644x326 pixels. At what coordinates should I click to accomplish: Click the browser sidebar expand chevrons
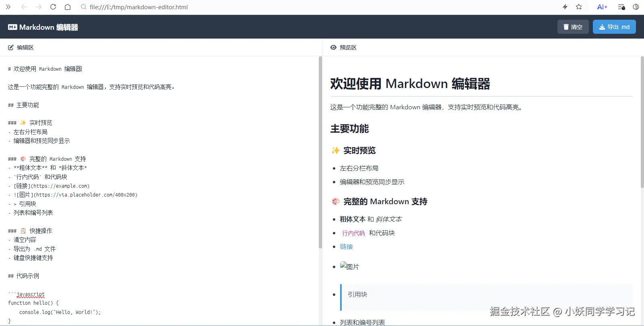[8, 7]
